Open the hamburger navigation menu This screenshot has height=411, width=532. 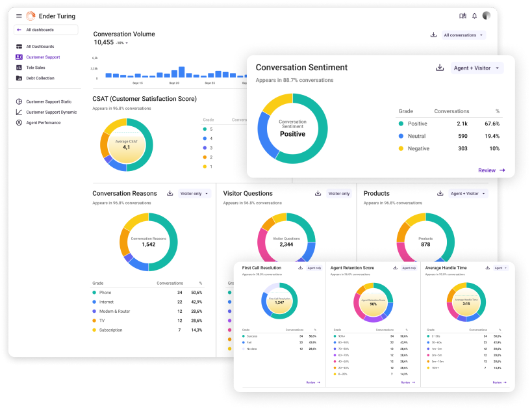click(x=18, y=16)
